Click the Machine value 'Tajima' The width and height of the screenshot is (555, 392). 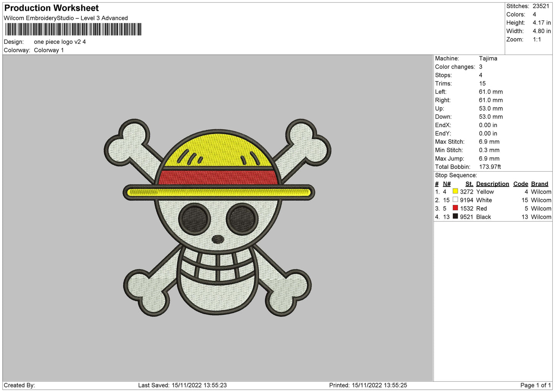coord(488,58)
